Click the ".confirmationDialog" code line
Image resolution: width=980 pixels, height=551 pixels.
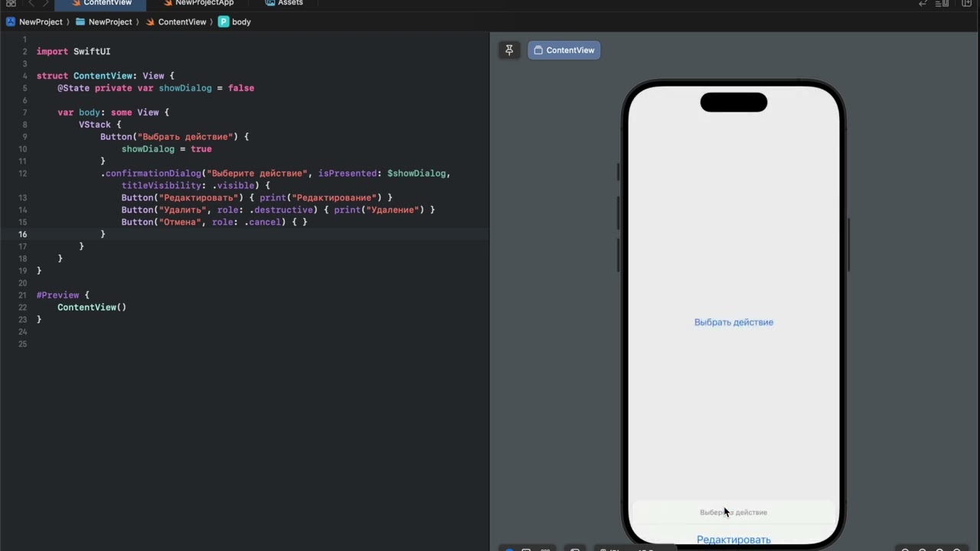(276, 174)
